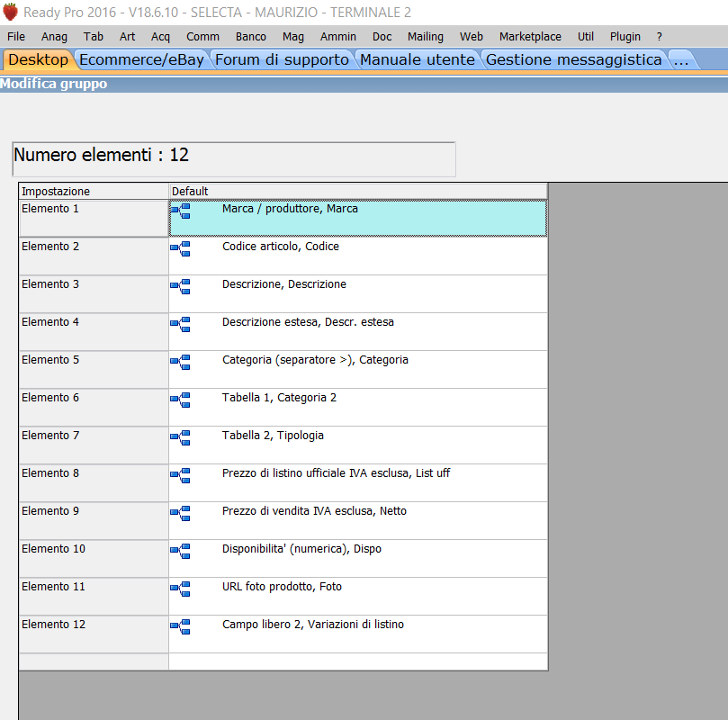Open the Comm menu
Viewport: 728px width, 720px height.
tap(202, 37)
